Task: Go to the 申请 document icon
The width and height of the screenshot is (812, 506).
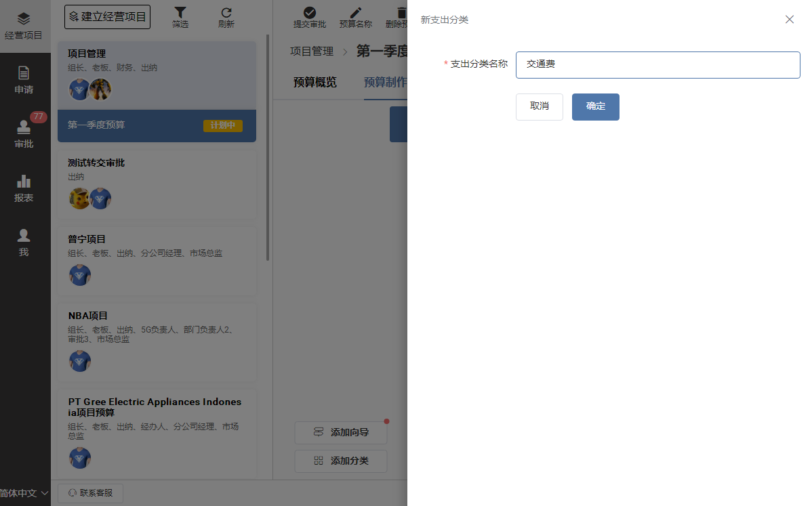Action: click(x=24, y=80)
